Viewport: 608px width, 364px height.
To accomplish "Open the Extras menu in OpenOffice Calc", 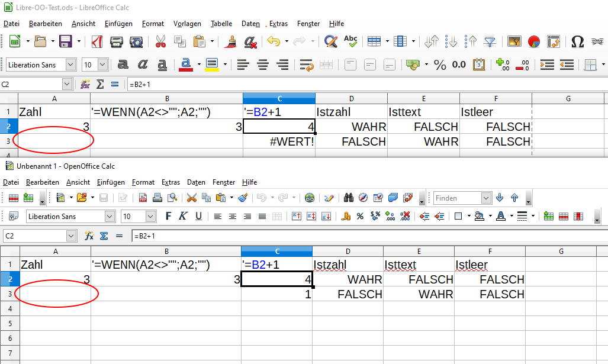I will pos(171,182).
